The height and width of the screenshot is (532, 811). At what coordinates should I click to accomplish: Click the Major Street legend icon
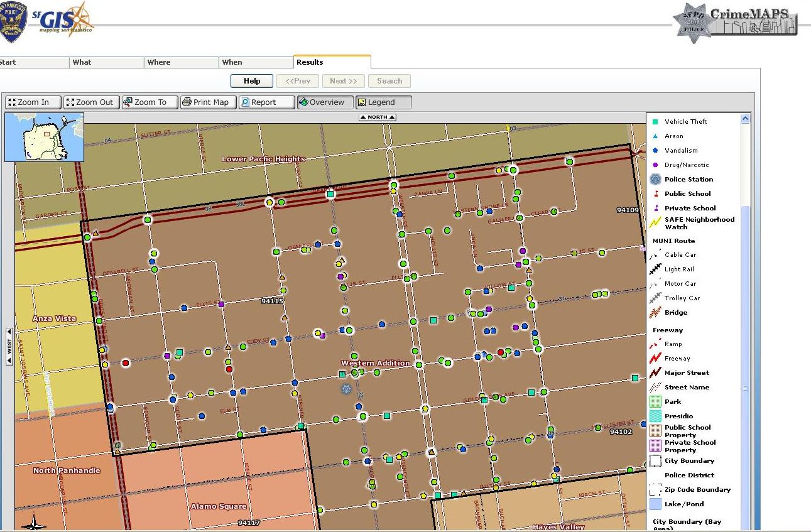coord(655,373)
